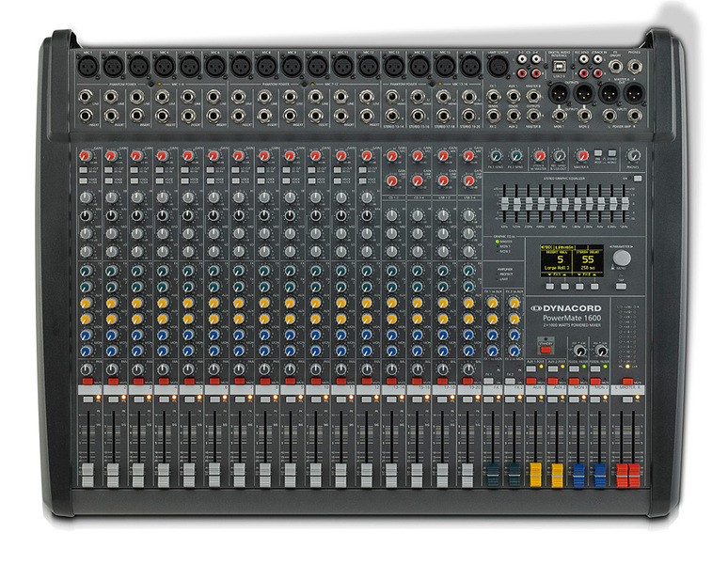Viewport: 728px width, 564px height.
Task: Click channel 1 grey fader cap
Action: (87, 475)
